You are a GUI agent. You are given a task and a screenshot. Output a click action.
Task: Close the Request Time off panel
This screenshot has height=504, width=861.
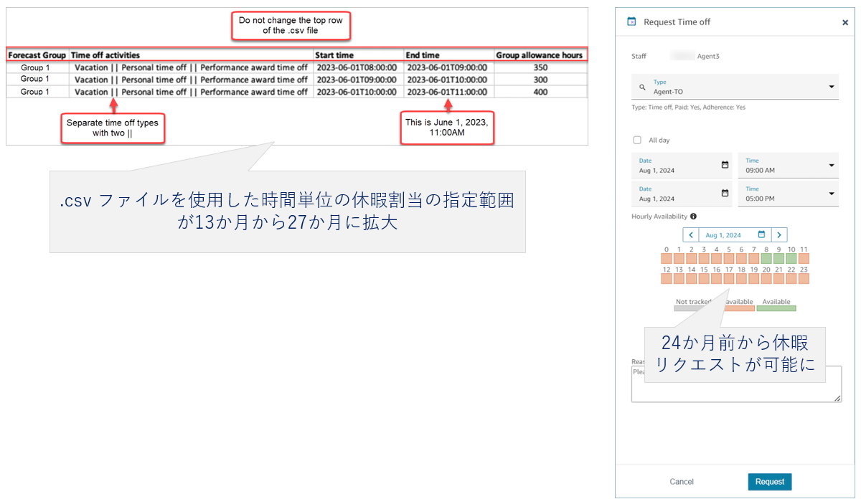[844, 22]
